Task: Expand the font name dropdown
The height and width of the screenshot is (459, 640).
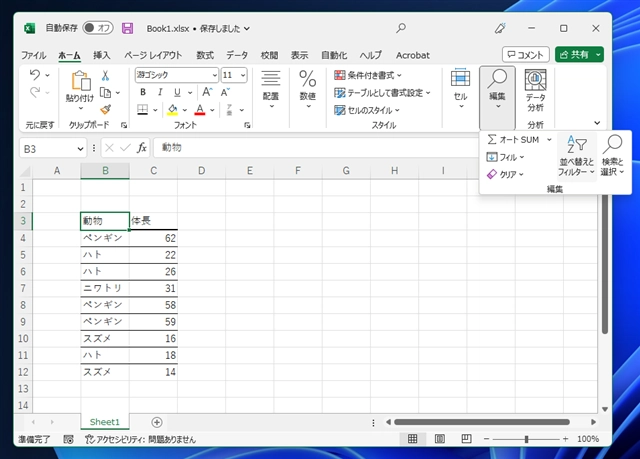Action: pos(214,75)
